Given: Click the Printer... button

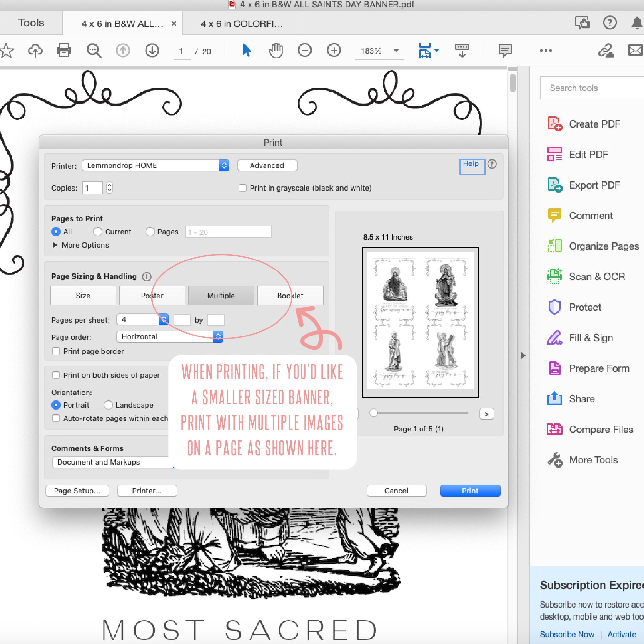Looking at the screenshot, I should (147, 491).
